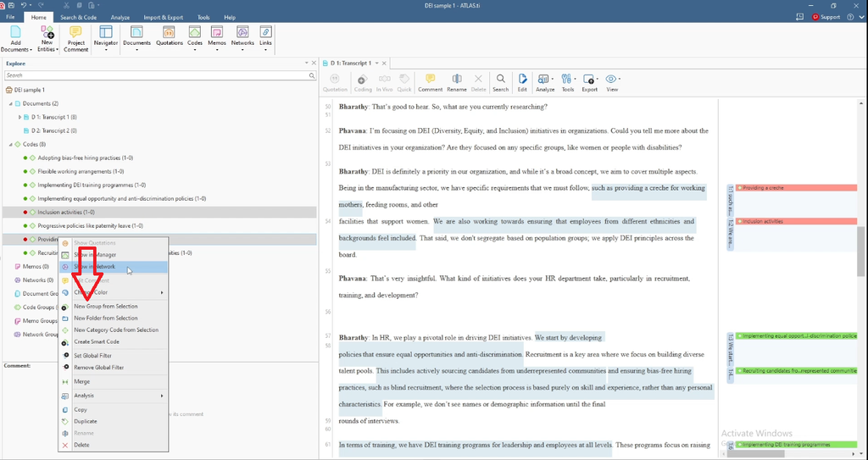The width and height of the screenshot is (868, 460).
Task: Select Implementing DEI training programmes code
Action: pos(92,185)
